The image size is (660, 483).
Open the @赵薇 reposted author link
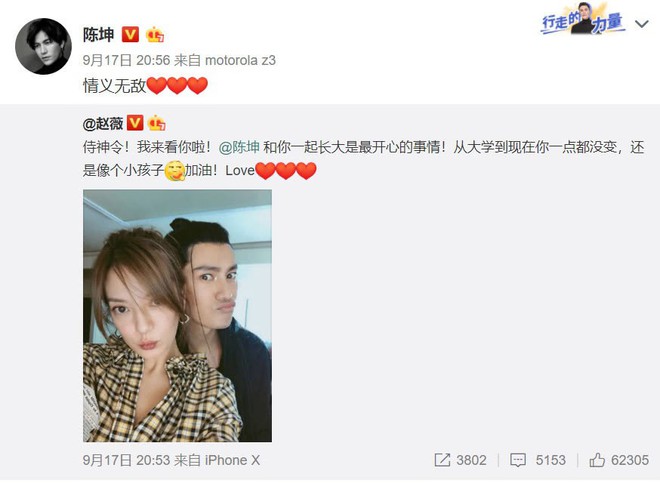click(103, 124)
